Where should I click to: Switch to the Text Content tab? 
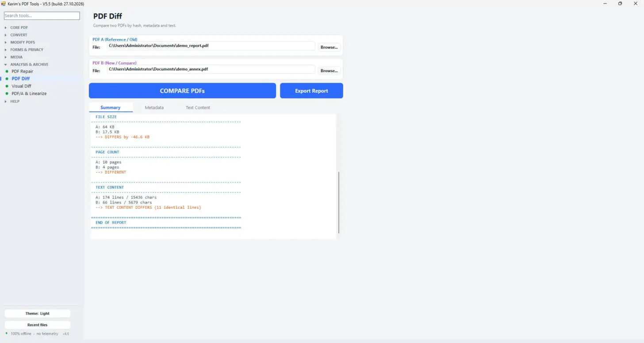pos(198,108)
